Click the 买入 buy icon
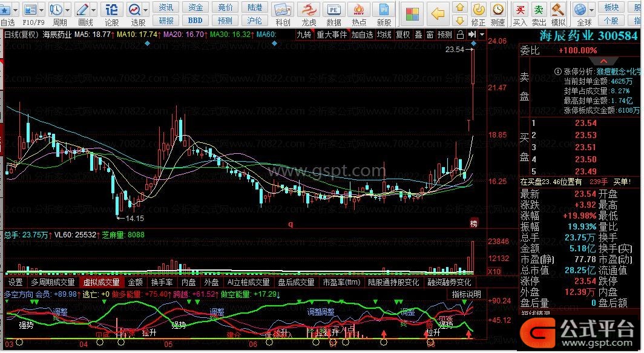This screenshot has width=644, height=353. tap(521, 10)
